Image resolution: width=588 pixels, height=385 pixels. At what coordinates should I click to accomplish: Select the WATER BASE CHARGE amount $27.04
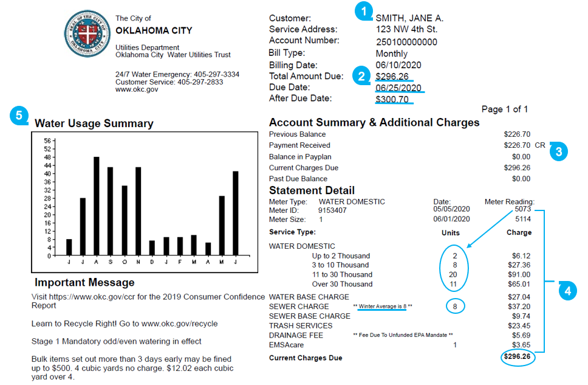(x=519, y=297)
